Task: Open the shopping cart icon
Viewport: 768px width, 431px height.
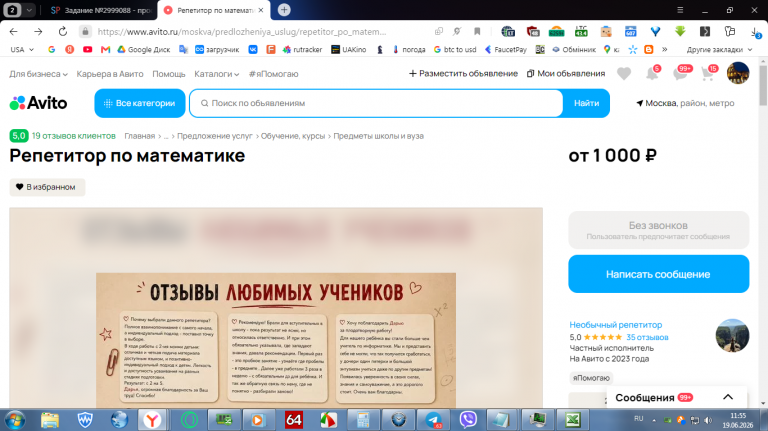Action: point(707,74)
